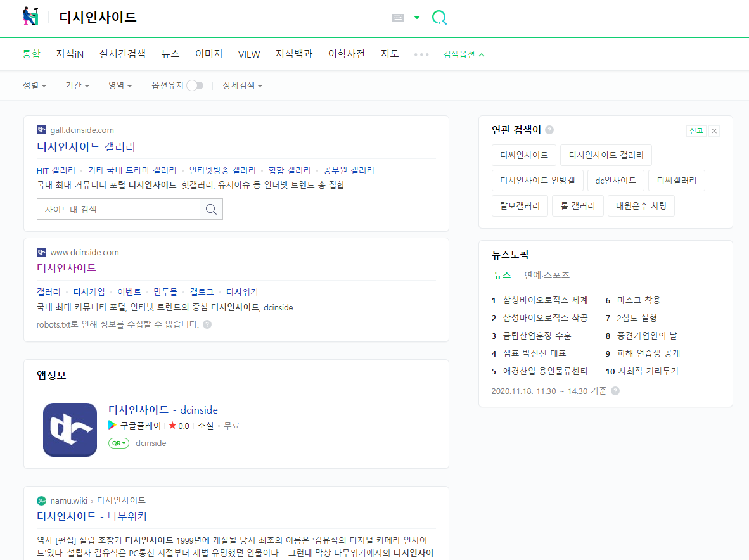Select the 연예·스포츠 news topic tab
Image resolution: width=749 pixels, height=560 pixels.
[547, 276]
